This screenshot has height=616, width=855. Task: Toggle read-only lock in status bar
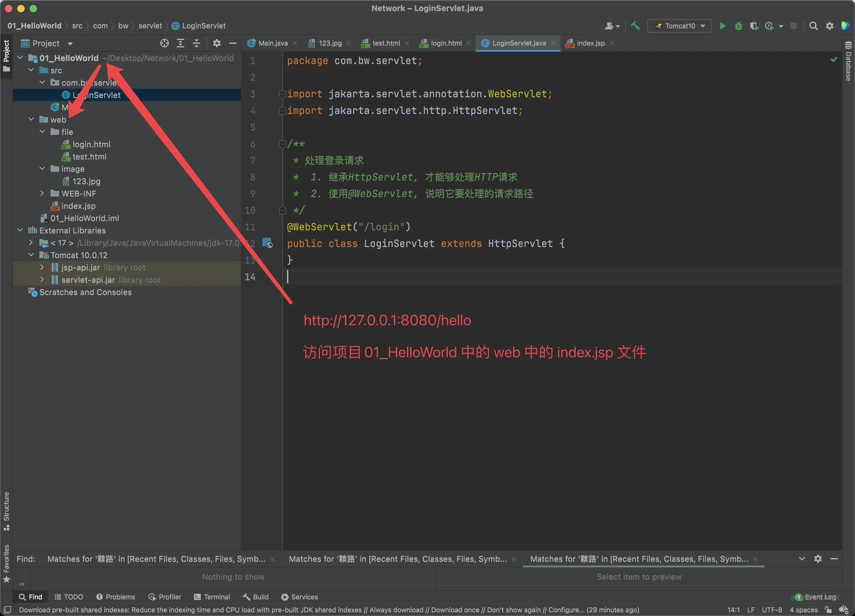828,610
